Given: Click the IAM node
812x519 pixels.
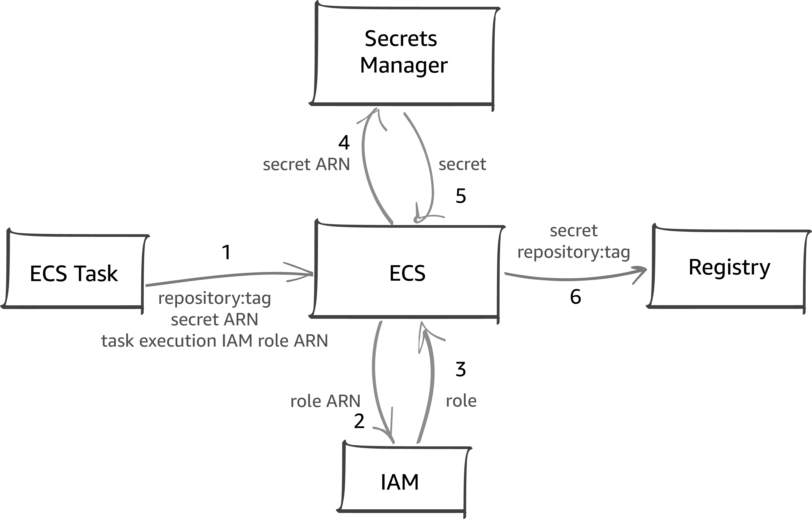Looking at the screenshot, I should 414,479.
